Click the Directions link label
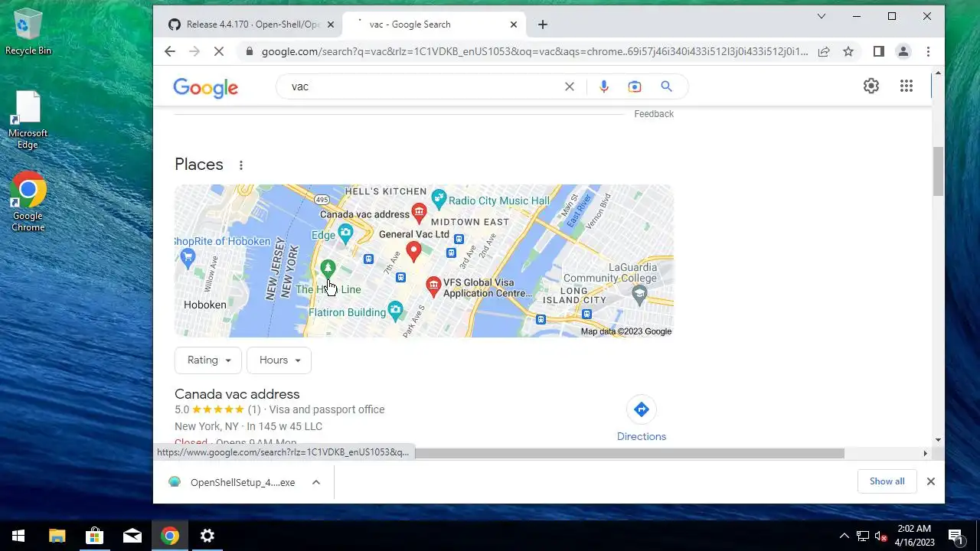 pyautogui.click(x=642, y=436)
